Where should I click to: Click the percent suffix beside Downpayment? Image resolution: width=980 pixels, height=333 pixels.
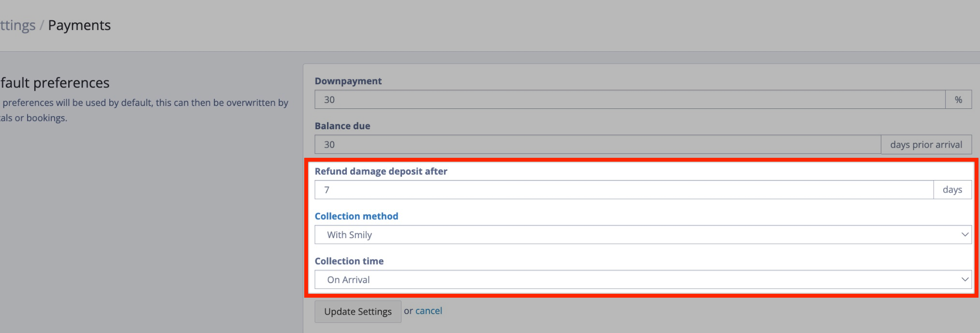pos(958,100)
